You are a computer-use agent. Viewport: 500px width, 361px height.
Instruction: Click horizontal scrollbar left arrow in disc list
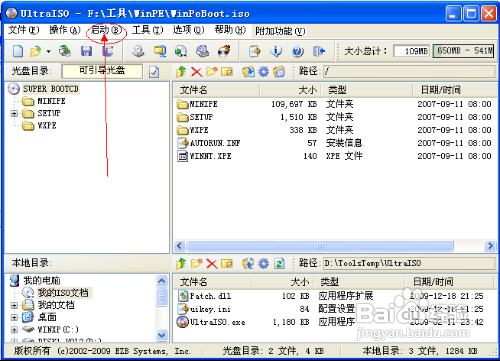click(180, 246)
